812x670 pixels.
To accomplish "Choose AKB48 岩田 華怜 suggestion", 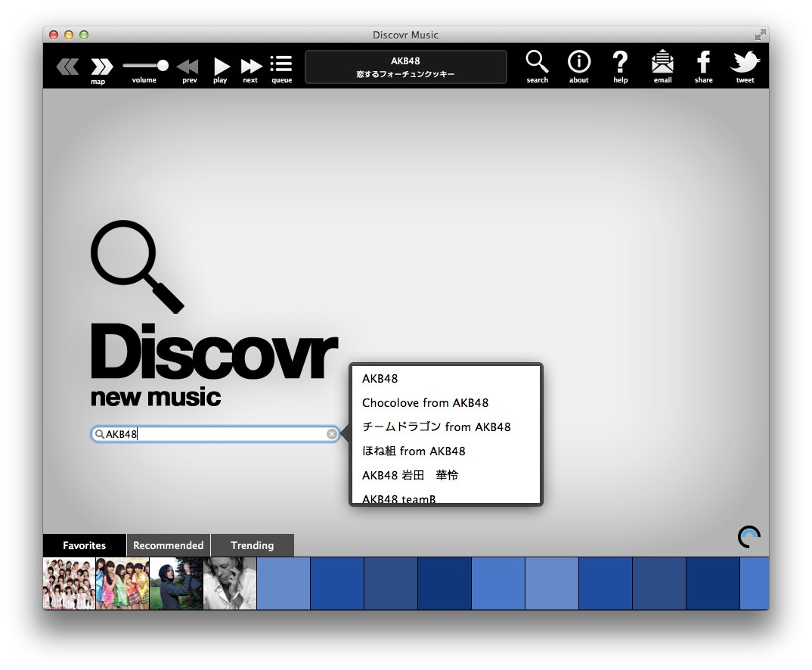I will coord(446,475).
